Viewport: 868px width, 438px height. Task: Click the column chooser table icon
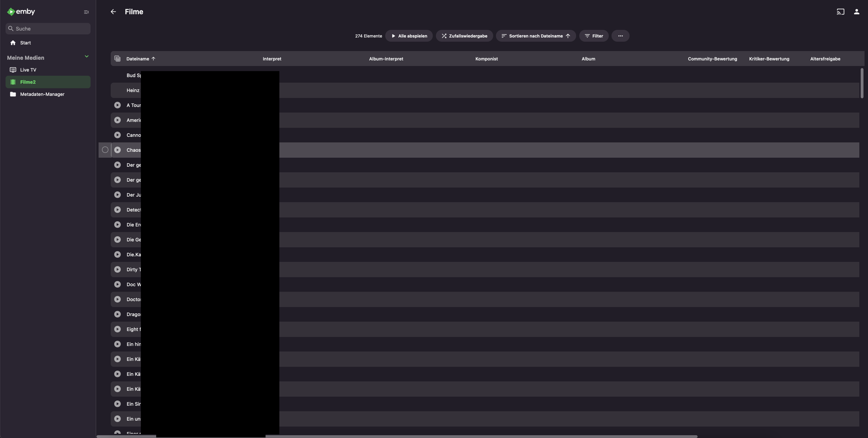coord(118,59)
